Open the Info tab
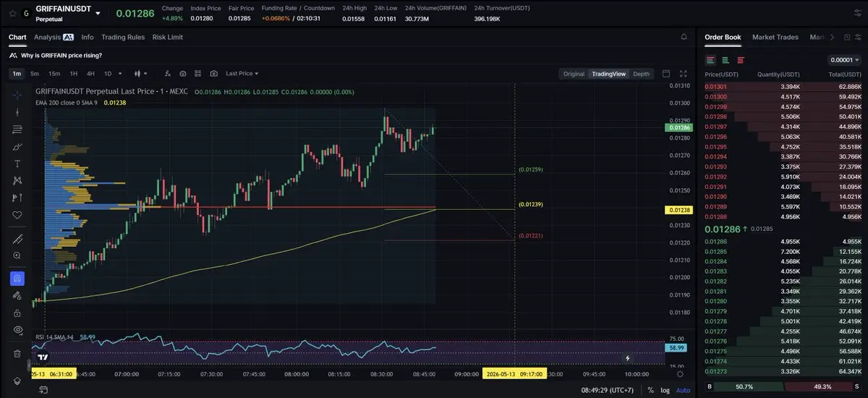868x398 pixels. (88, 37)
